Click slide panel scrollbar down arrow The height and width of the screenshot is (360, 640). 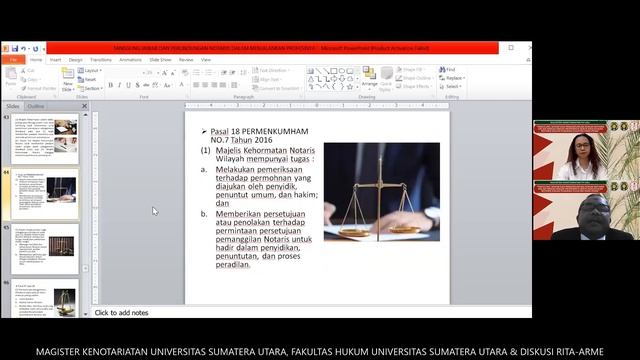point(85,314)
